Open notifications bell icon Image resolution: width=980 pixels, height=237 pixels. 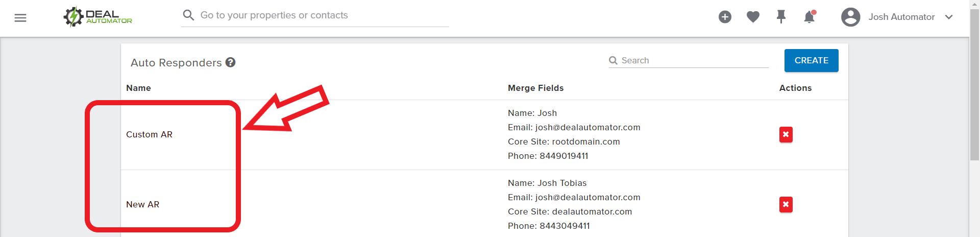(810, 17)
